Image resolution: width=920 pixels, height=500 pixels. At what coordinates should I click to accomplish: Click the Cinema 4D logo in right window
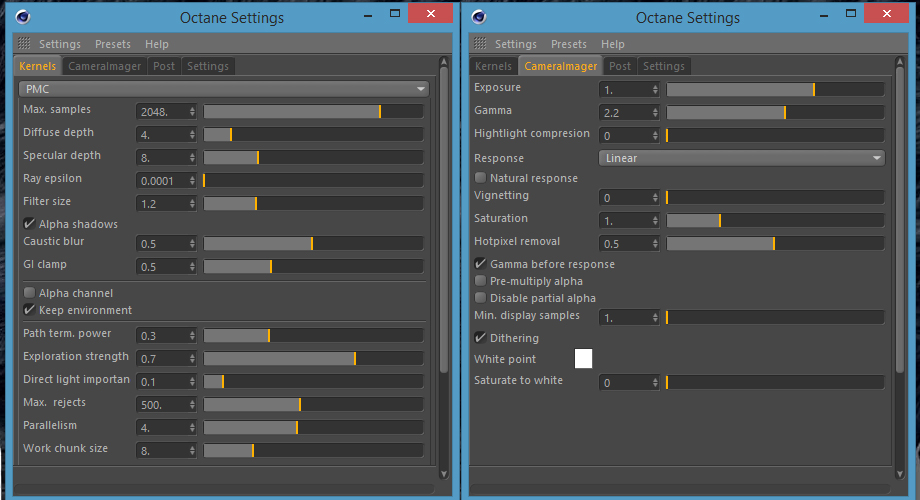tap(479, 17)
